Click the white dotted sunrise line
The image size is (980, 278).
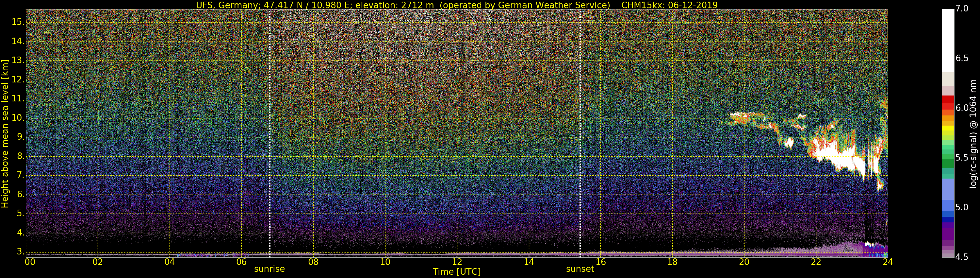tap(269, 133)
